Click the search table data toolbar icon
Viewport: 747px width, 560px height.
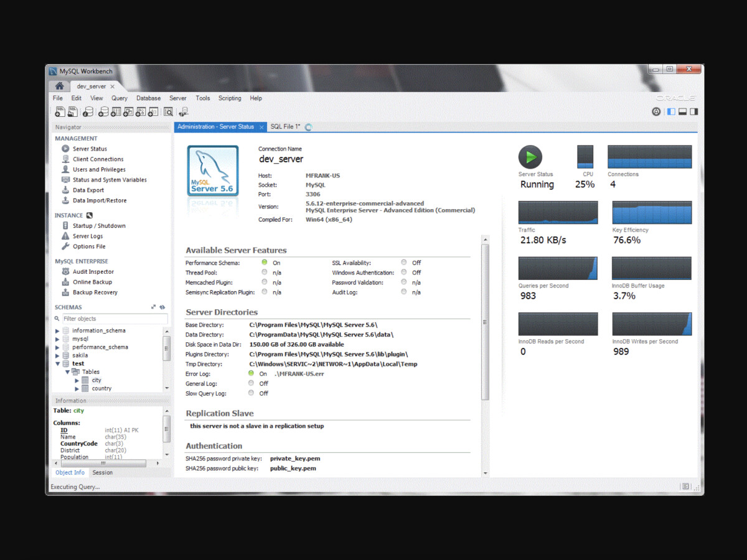point(168,112)
